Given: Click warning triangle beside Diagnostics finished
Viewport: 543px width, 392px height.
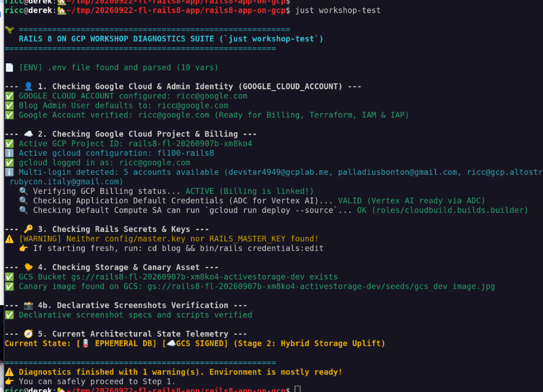Looking at the screenshot, I should coord(10,372).
